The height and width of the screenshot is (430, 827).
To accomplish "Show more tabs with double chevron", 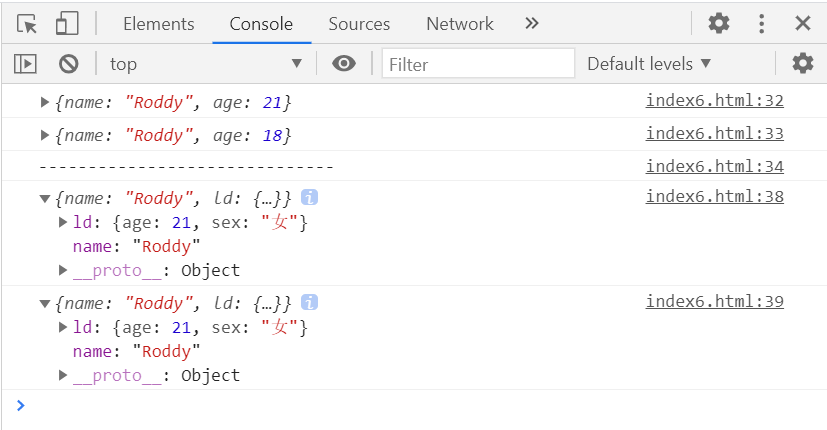I will click(531, 24).
